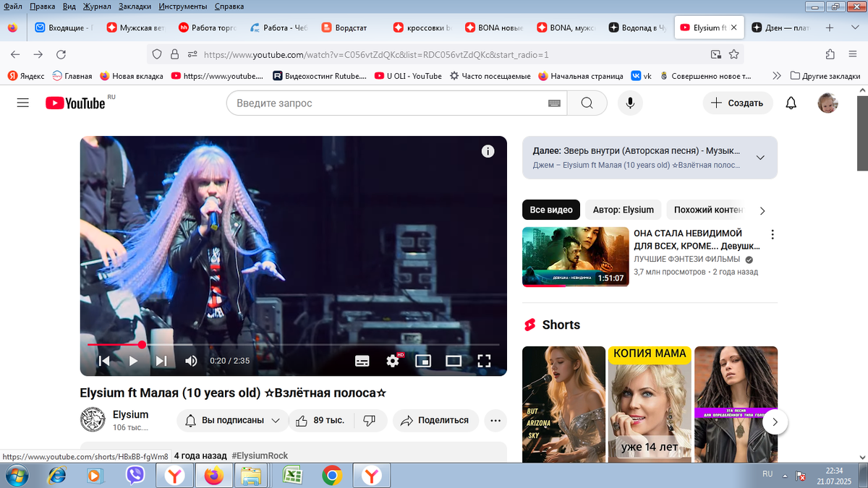This screenshot has height=488, width=868.
Task: Like the video with 89 тыс.
Action: coord(323,420)
